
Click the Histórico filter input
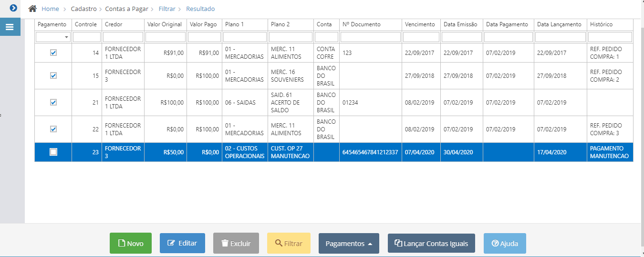(x=610, y=37)
